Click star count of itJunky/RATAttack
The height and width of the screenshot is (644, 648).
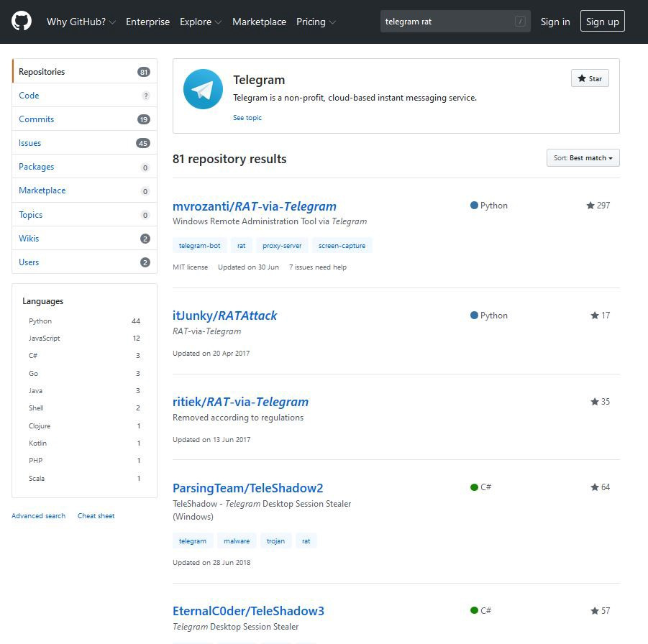click(x=601, y=316)
